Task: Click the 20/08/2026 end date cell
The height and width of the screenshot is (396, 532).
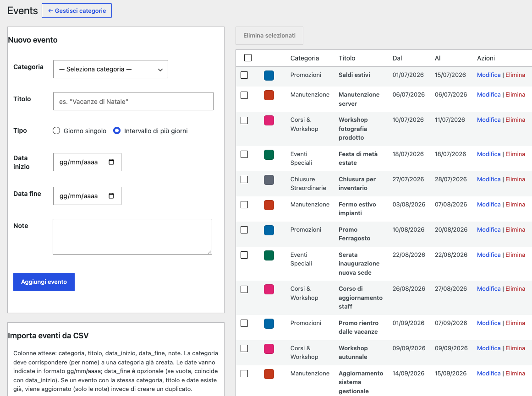Action: tap(451, 229)
